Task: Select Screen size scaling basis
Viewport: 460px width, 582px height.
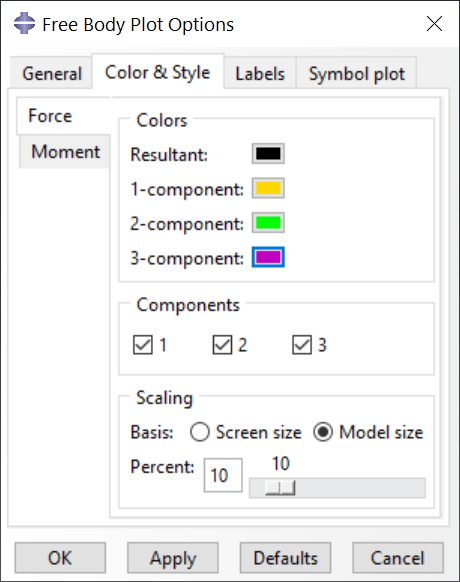Action: (x=200, y=432)
